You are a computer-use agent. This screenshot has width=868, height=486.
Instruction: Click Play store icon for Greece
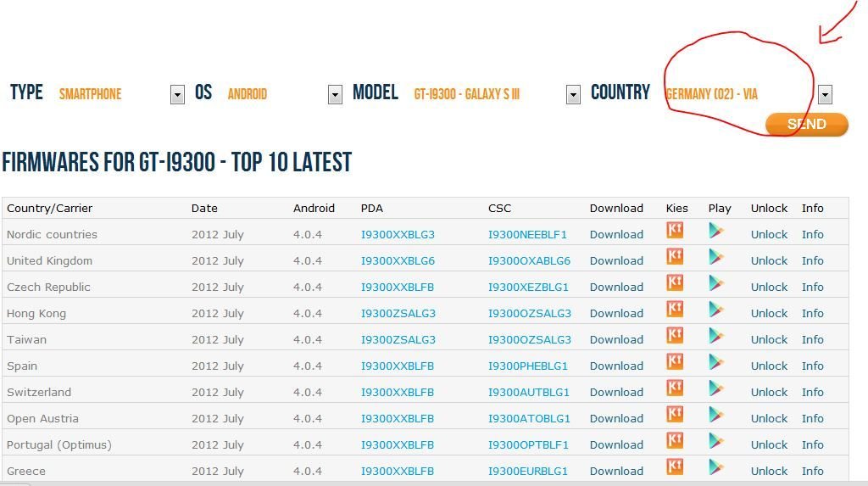(x=715, y=466)
